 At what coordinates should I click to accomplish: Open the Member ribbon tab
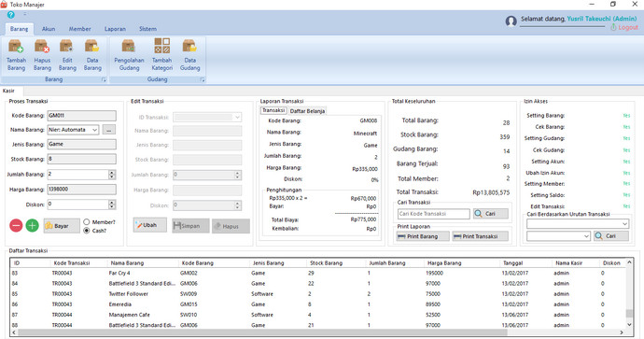[79, 29]
